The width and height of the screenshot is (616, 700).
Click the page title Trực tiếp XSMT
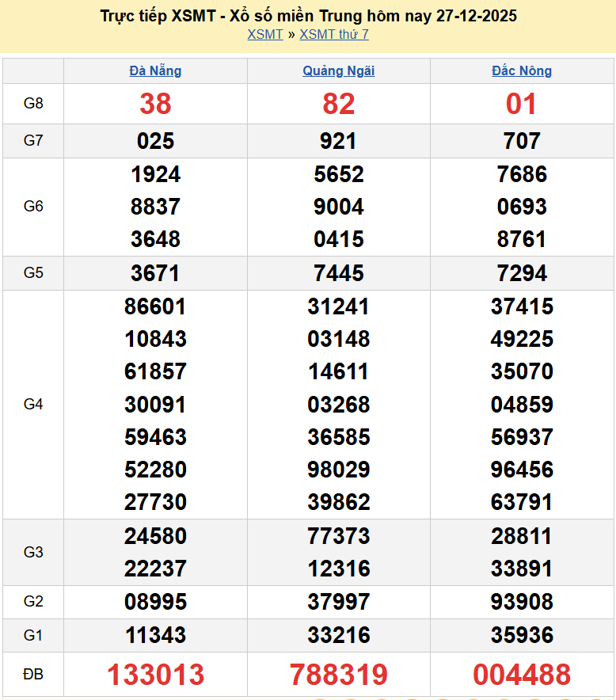point(308,16)
